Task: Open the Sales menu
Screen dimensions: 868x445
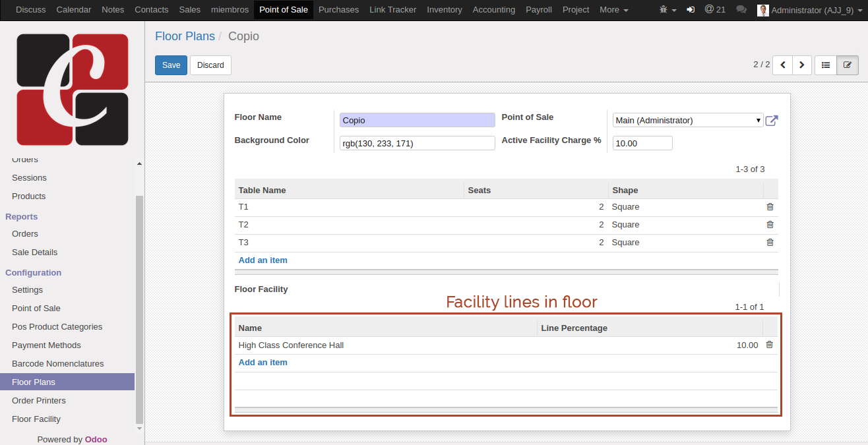Action: 190,10
